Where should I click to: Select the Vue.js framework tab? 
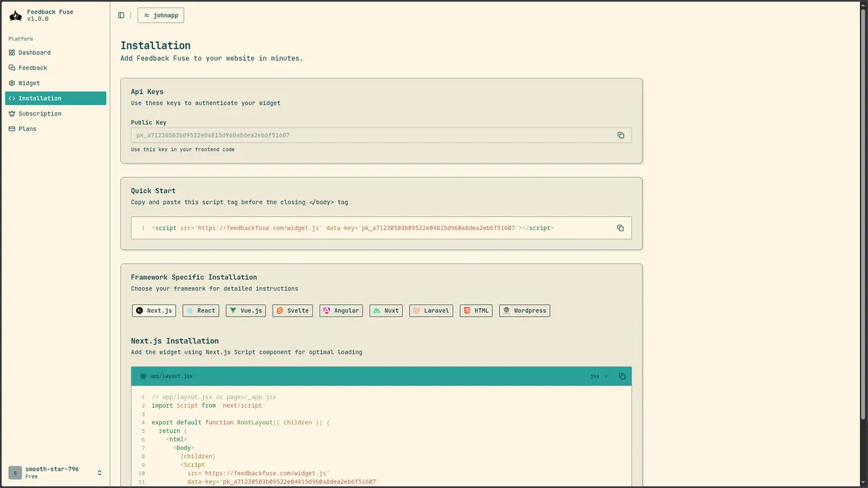246,311
